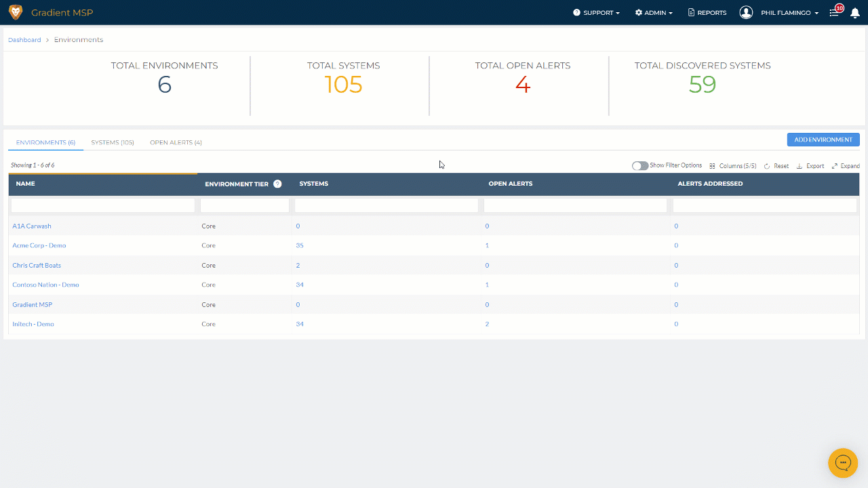Switch to the Open Alerts (4) tab
The image size is (868, 488).
176,142
